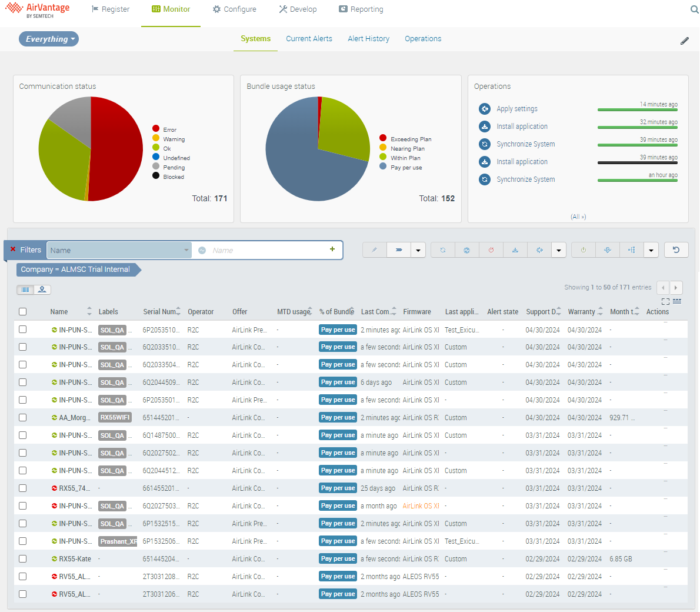Toggle the select-all checkbox in table header
Image resolution: width=700 pixels, height=612 pixels.
[x=23, y=312]
